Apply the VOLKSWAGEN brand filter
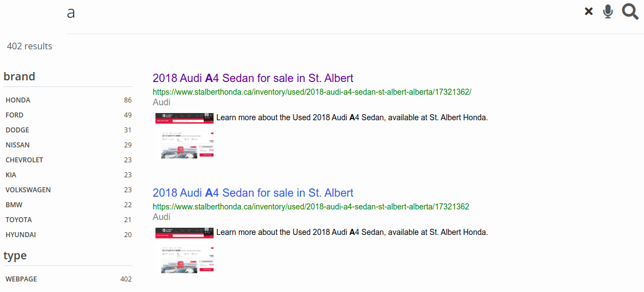Image resolution: width=644 pixels, height=292 pixels. [x=28, y=190]
